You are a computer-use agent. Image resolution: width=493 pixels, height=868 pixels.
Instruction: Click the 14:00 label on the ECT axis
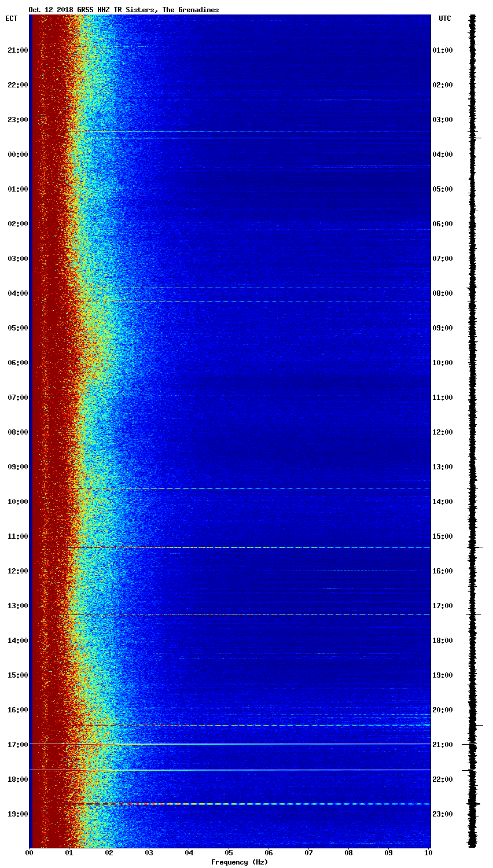(x=17, y=641)
